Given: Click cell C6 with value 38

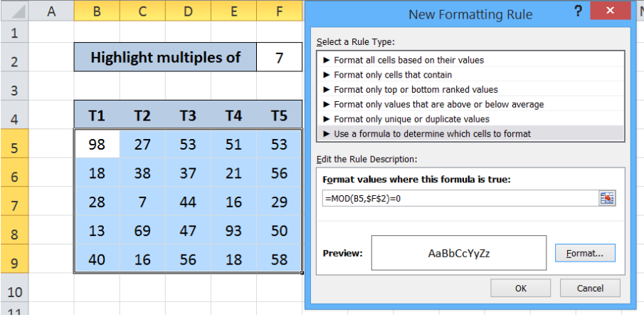Looking at the screenshot, I should coord(142,172).
